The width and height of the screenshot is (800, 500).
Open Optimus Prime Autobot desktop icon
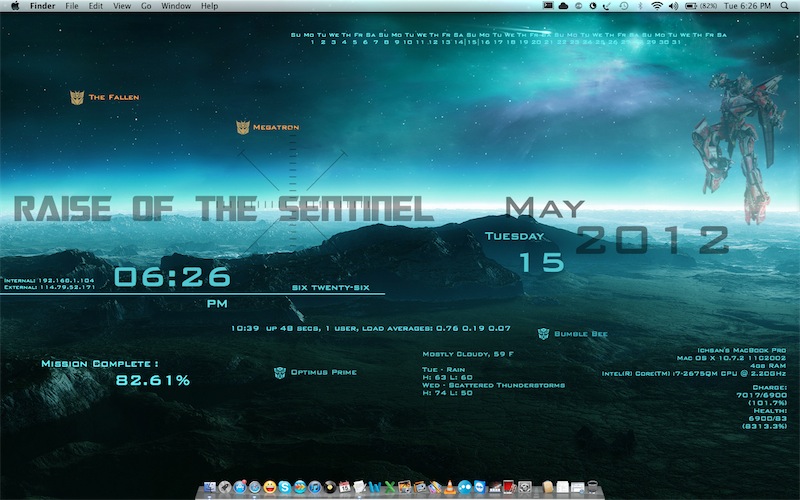(315, 372)
